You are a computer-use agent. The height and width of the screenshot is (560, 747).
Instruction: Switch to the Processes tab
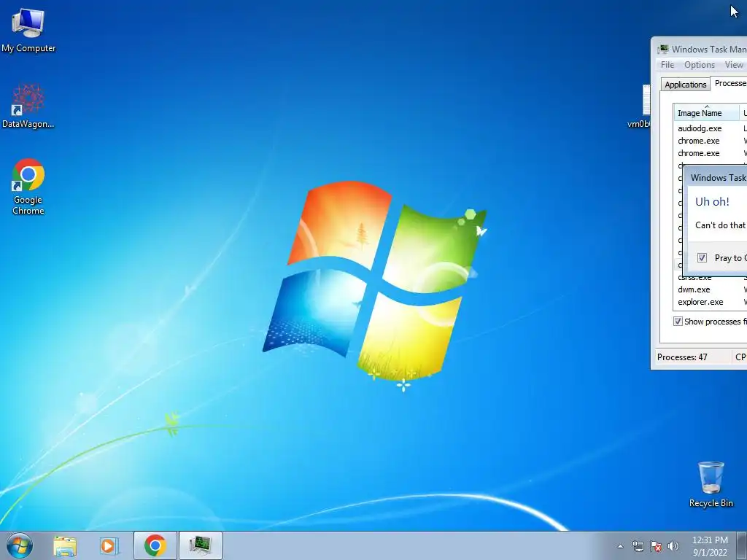tap(729, 83)
